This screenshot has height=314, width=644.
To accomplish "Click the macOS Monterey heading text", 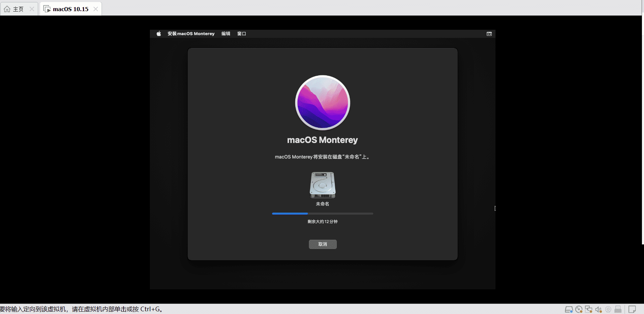I will [322, 140].
